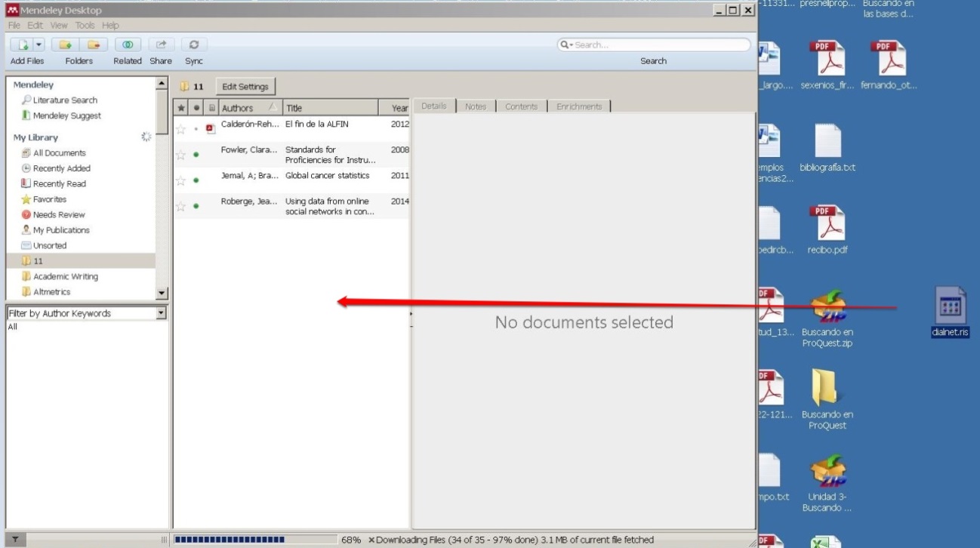Open the search options dropdown magnifier
Image resolution: width=980 pixels, height=548 pixels.
click(566, 45)
